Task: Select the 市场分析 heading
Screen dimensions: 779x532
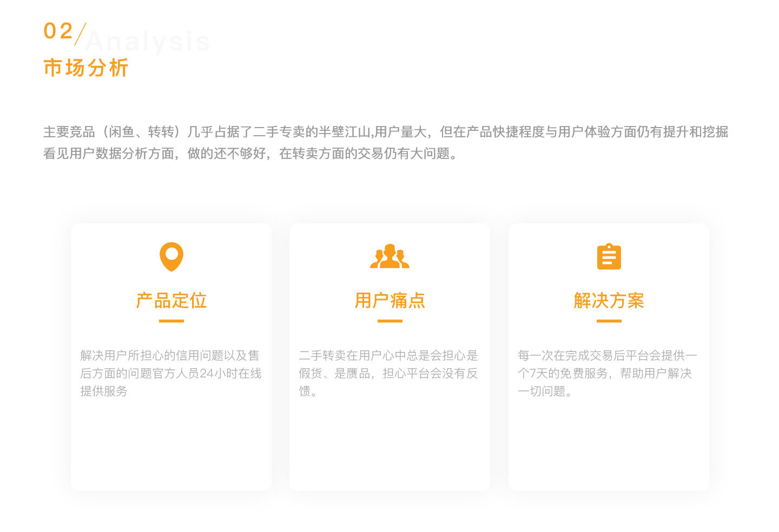Action: point(85,68)
